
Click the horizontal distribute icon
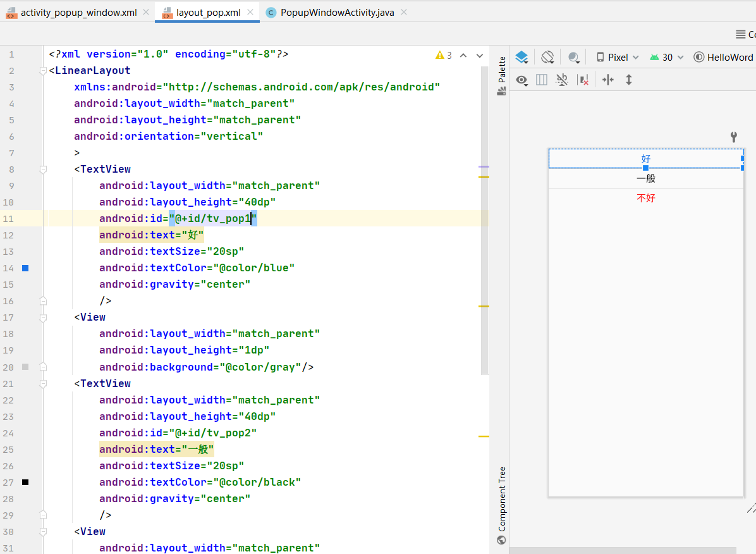coord(608,80)
